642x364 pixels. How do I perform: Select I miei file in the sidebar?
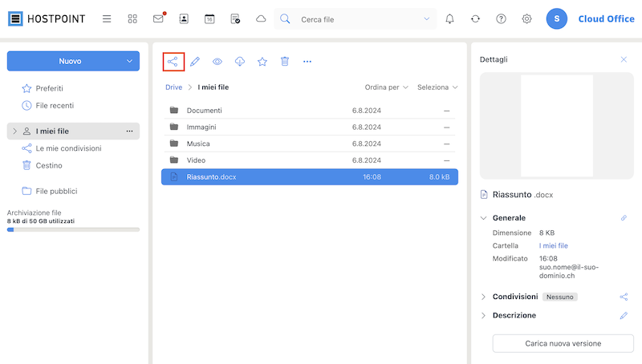tap(73, 131)
